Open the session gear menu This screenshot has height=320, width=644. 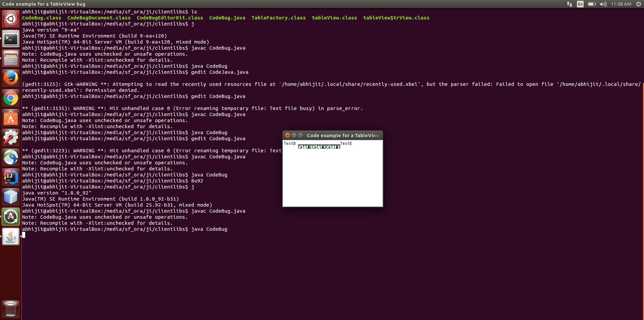[638, 4]
